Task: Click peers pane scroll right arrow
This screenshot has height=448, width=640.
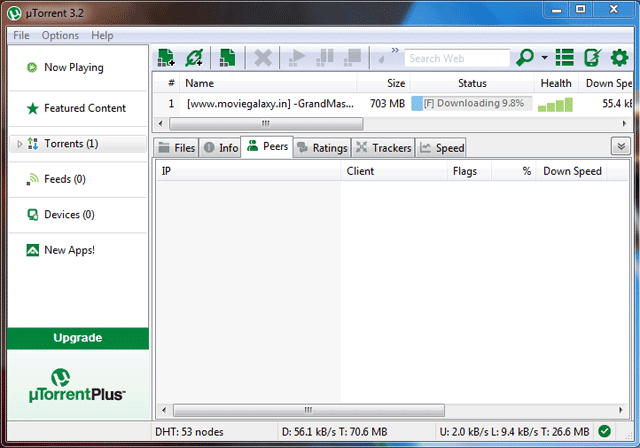Action: [621, 410]
